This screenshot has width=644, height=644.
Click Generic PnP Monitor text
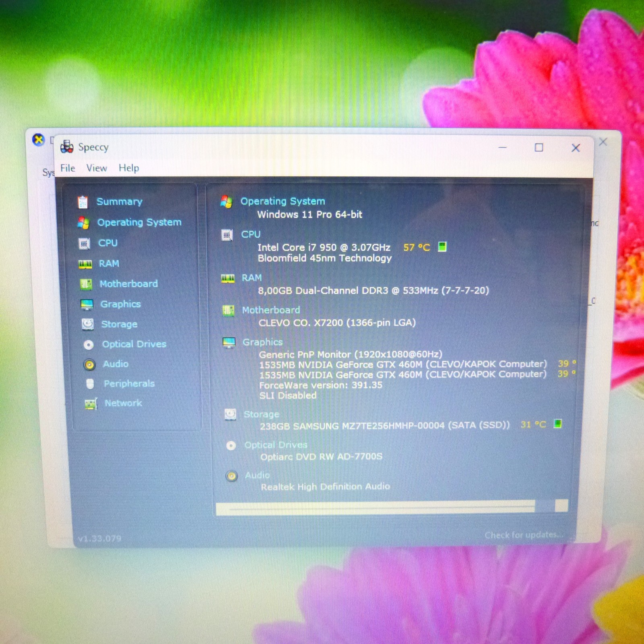click(x=351, y=354)
